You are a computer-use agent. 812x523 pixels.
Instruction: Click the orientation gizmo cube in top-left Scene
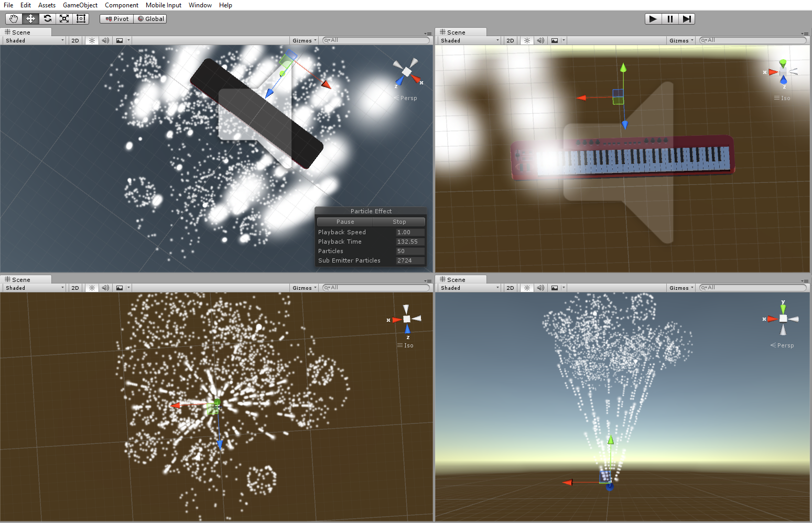[x=407, y=72]
